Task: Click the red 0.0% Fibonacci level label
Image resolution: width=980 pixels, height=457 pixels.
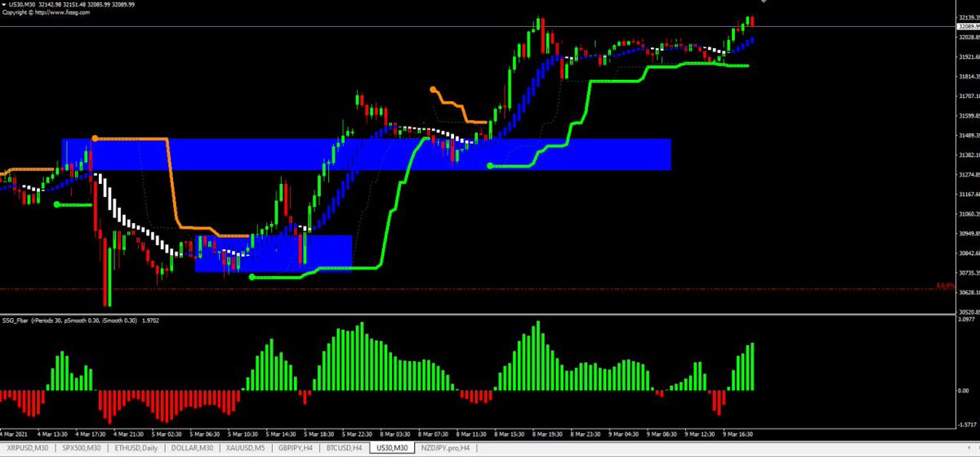Action: coord(944,285)
